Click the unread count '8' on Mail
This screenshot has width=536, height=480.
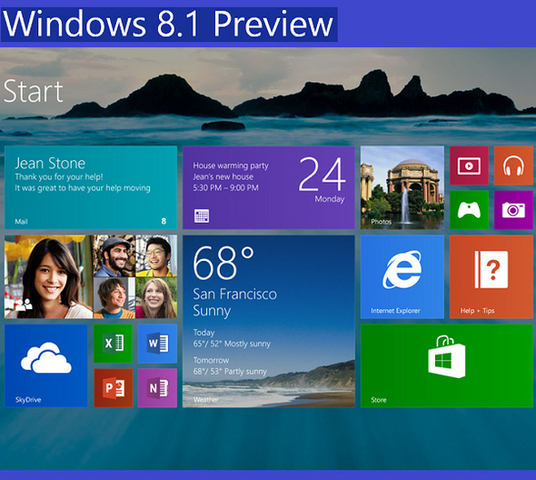(x=164, y=221)
